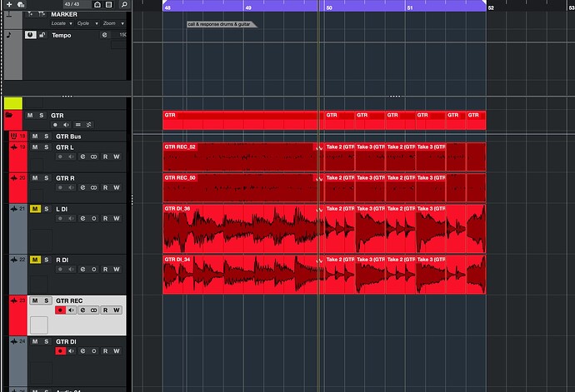Mute the GTR REC track

[x=35, y=300]
